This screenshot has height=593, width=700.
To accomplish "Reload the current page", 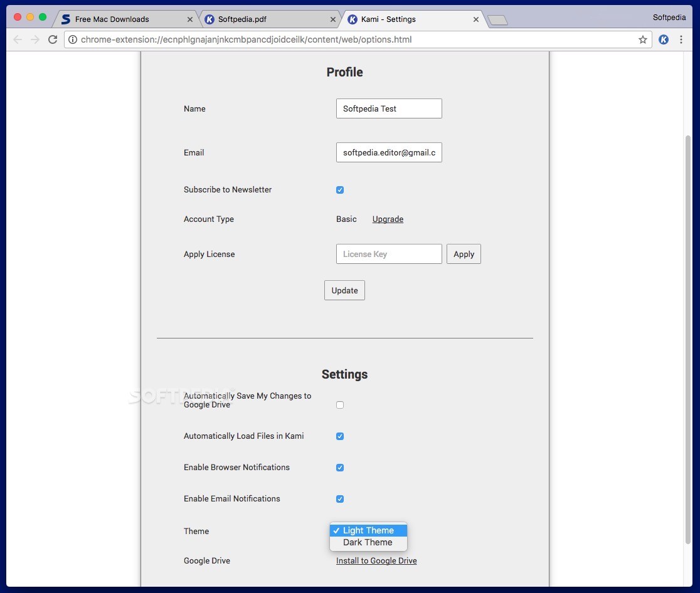I will [x=52, y=39].
